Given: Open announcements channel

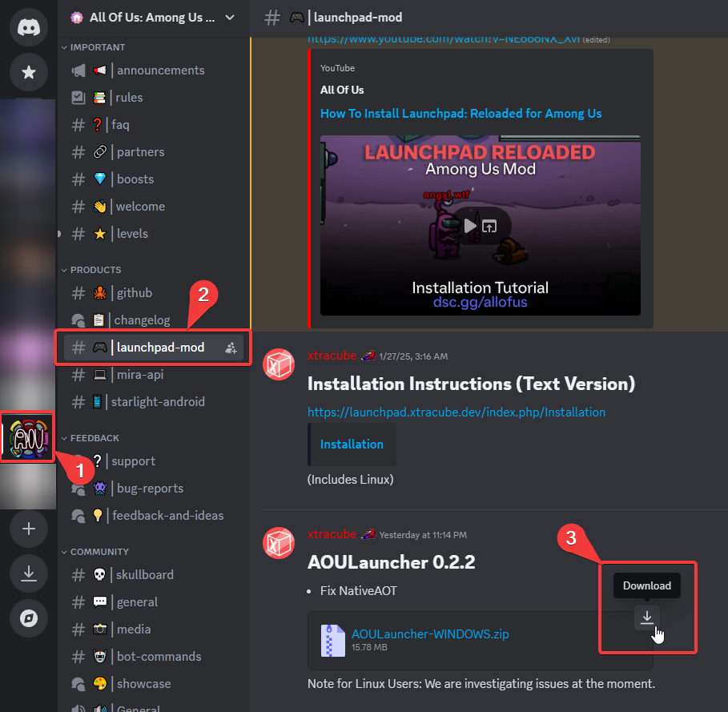Looking at the screenshot, I should pyautogui.click(x=154, y=70).
